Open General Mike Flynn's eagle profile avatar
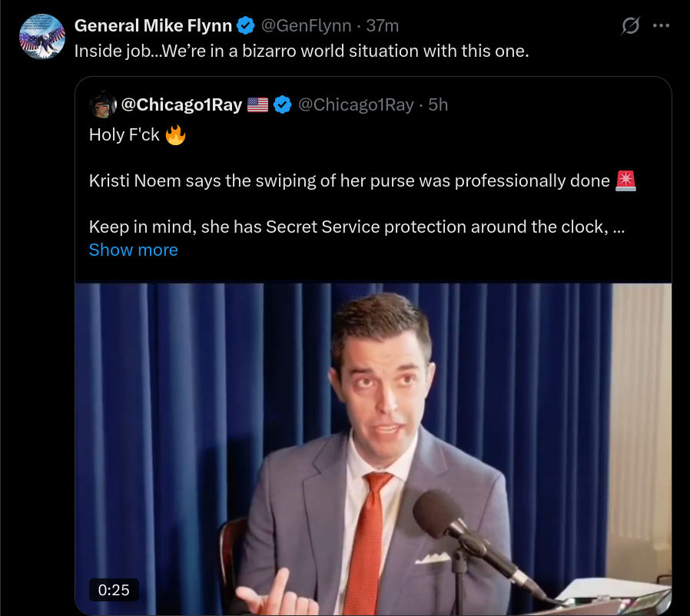Image resolution: width=690 pixels, height=616 pixels. (x=42, y=37)
